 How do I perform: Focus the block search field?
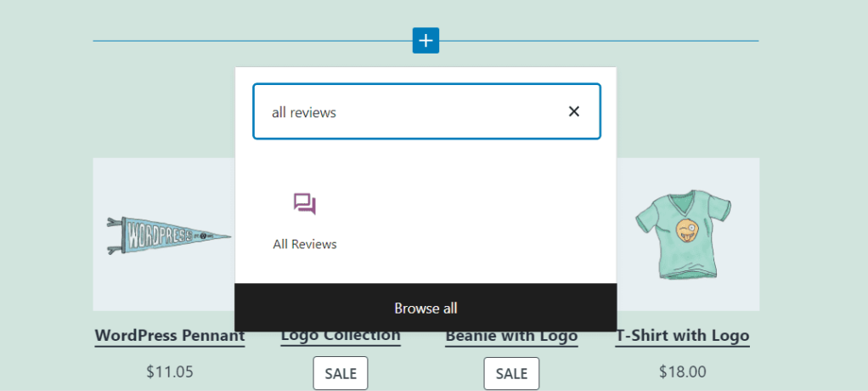pos(408,111)
